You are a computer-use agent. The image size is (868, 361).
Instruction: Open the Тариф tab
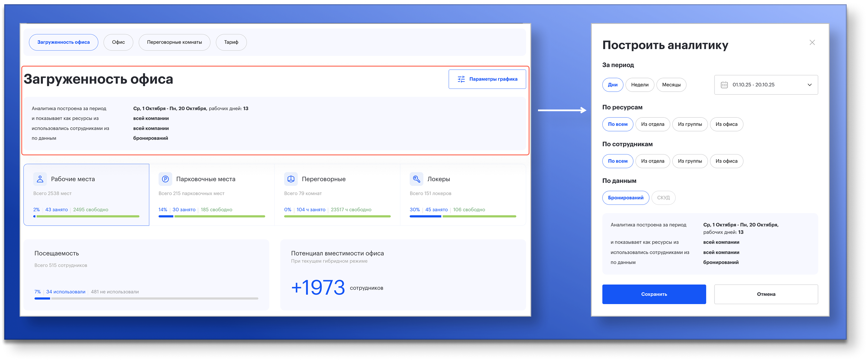coord(231,42)
